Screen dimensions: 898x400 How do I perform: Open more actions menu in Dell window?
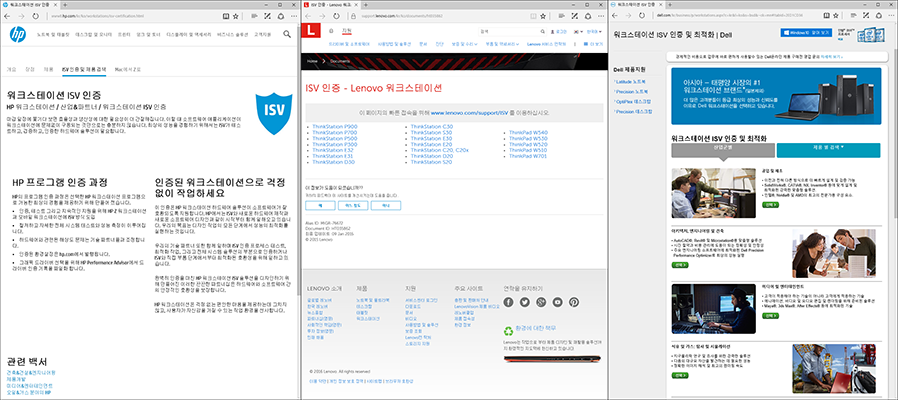pyautogui.click(x=892, y=16)
